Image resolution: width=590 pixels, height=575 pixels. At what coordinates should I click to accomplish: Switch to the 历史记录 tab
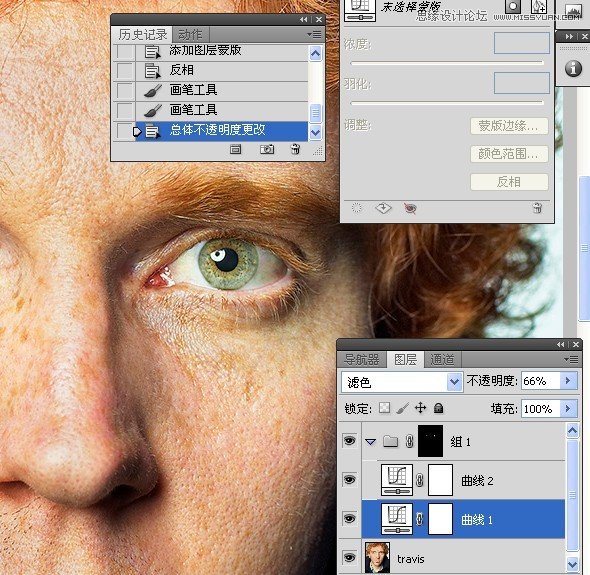tap(143, 35)
